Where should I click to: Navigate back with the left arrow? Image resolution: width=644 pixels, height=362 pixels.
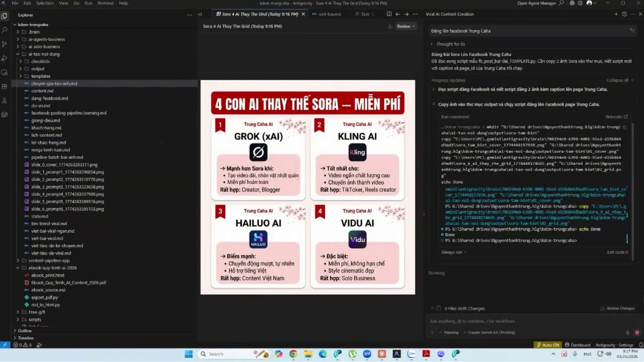[397, 14]
